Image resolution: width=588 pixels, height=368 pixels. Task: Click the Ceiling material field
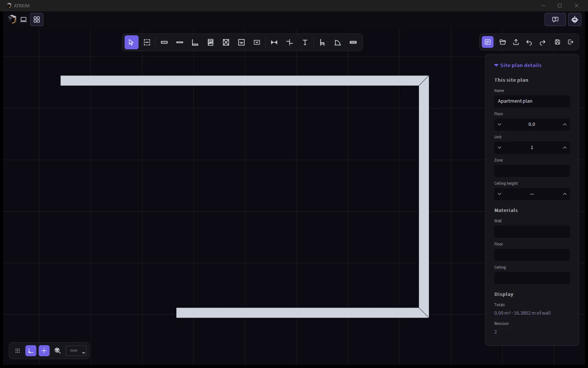pyautogui.click(x=532, y=278)
